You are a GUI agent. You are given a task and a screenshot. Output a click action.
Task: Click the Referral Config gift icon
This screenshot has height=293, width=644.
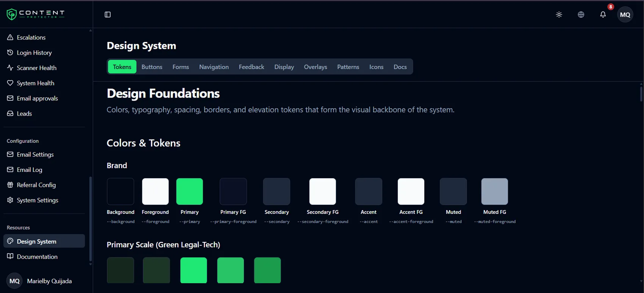[x=10, y=185]
